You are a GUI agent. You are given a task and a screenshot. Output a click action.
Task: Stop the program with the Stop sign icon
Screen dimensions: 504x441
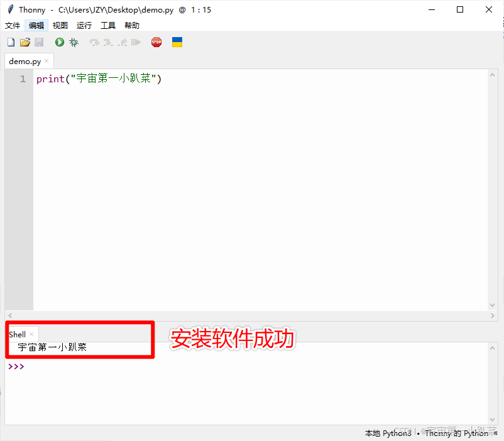156,41
